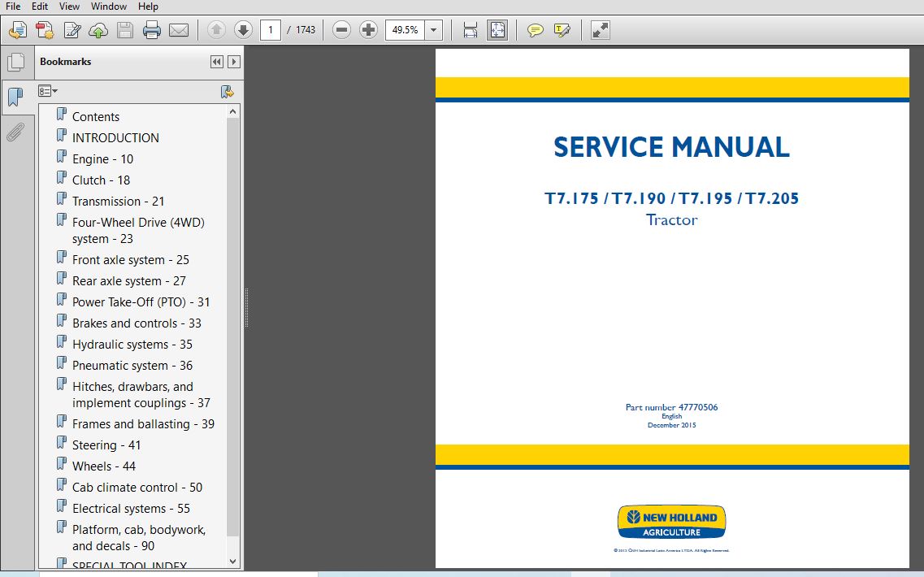Click the Save floppy disk icon
Viewport: 924px width, 577px height.
click(125, 29)
